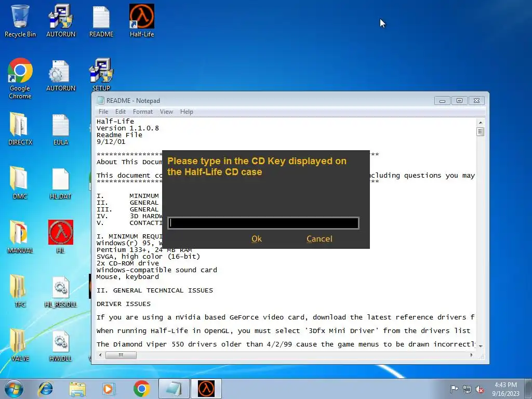Confirm the CD Key with Ok
Screen dimensions: 532x399
(x=257, y=239)
